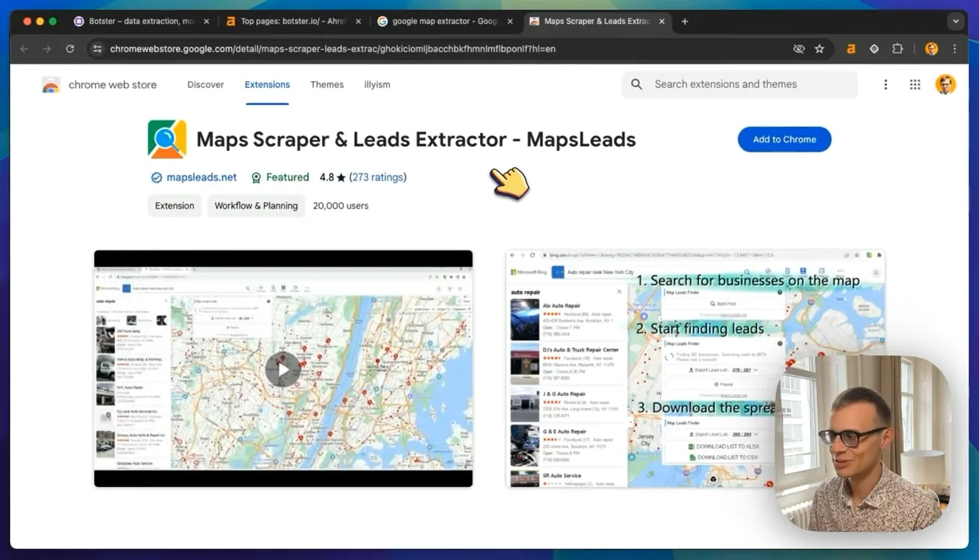
Task: Switch to the google map extractor tab
Action: click(x=444, y=22)
